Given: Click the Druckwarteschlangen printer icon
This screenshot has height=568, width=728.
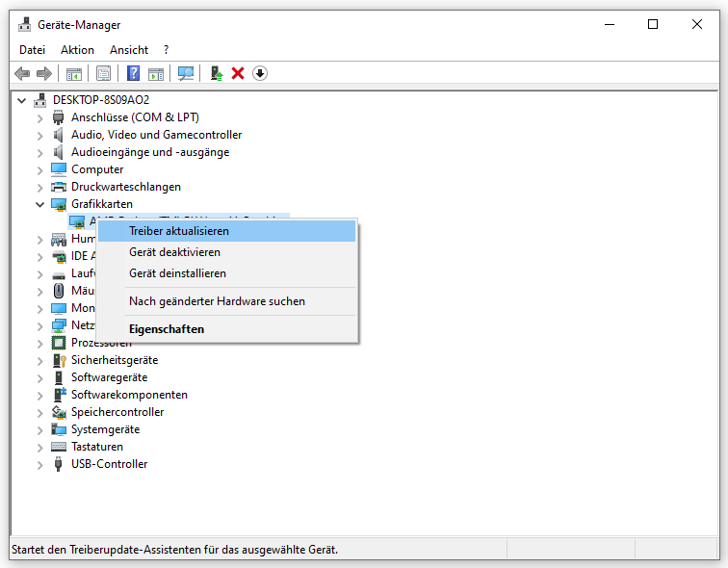Looking at the screenshot, I should (59, 187).
